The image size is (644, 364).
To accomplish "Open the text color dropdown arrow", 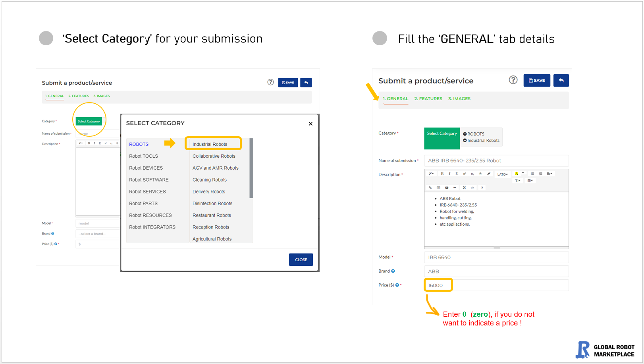I will [x=523, y=173].
